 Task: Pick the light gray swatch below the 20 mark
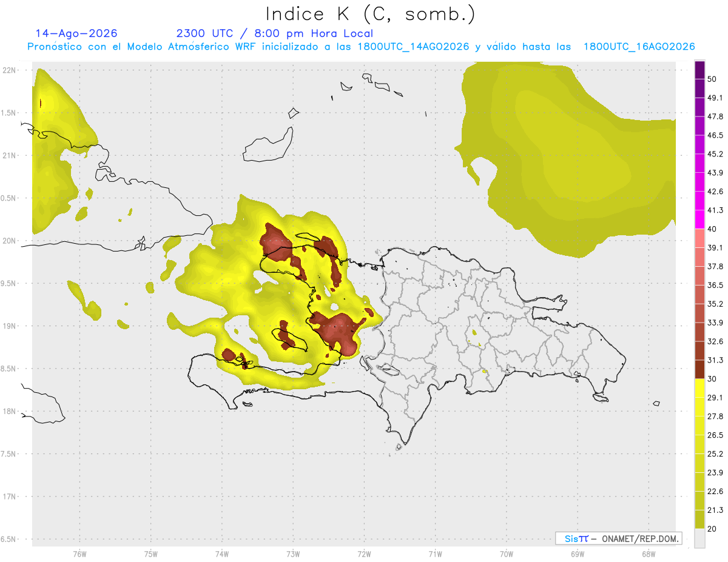pos(699,538)
